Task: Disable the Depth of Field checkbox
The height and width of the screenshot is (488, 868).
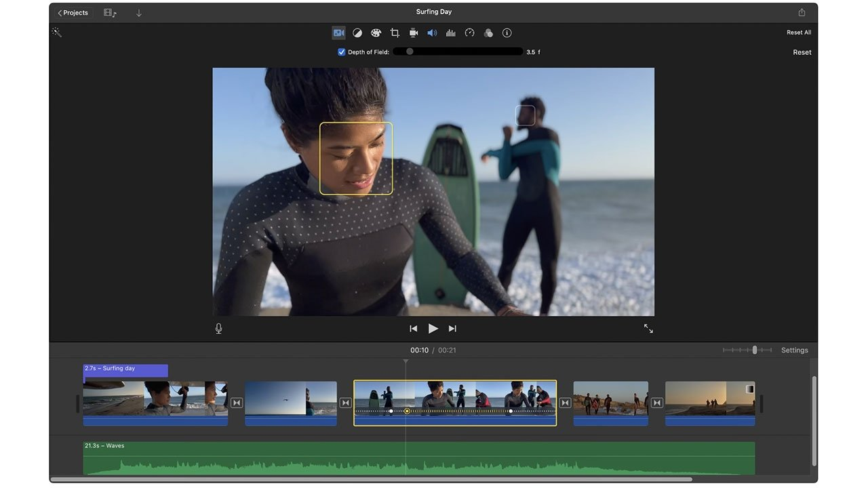Action: coord(341,52)
